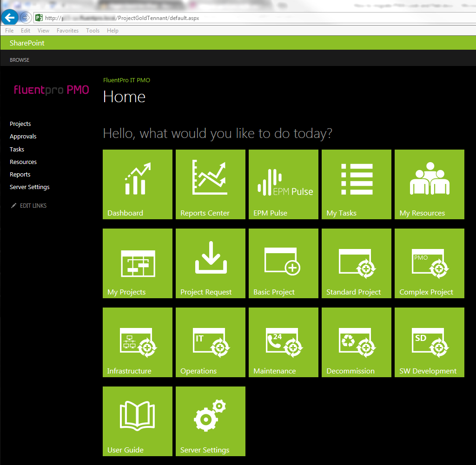The image size is (476, 465).
Task: Open the File menu
Action: point(9,31)
